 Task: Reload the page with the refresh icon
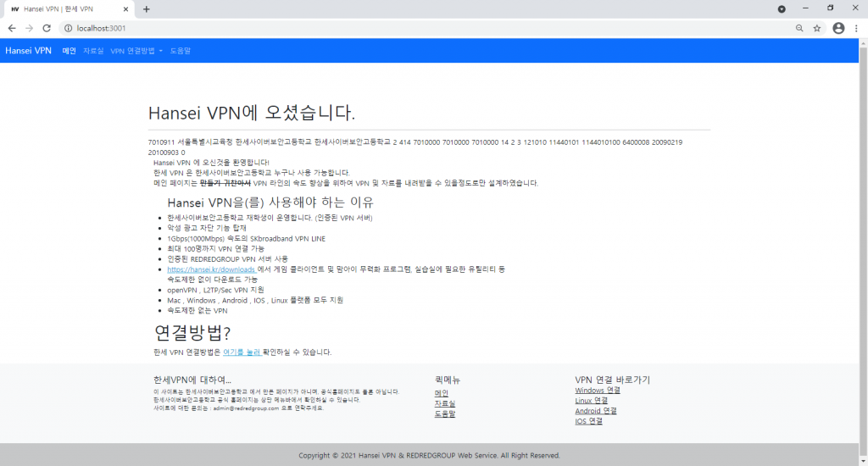pos(47,28)
